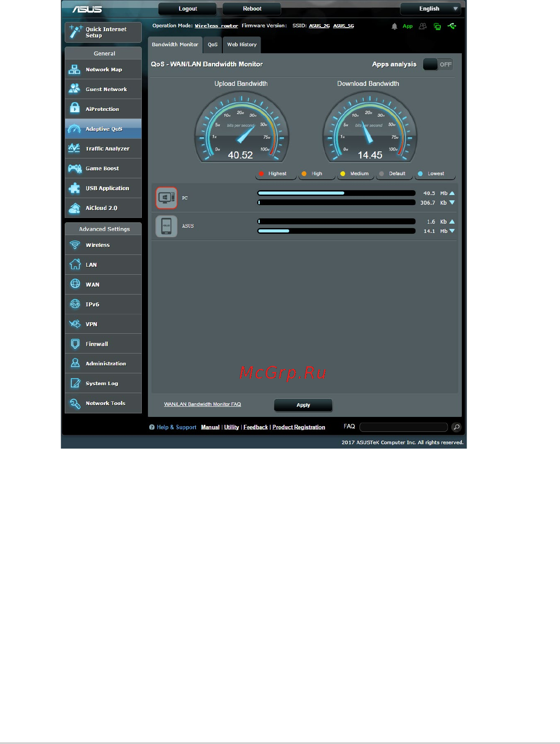Click the ASUS download bandwidth bar
Image resolution: width=560 pixels, height=744 pixels.
pyautogui.click(x=336, y=231)
